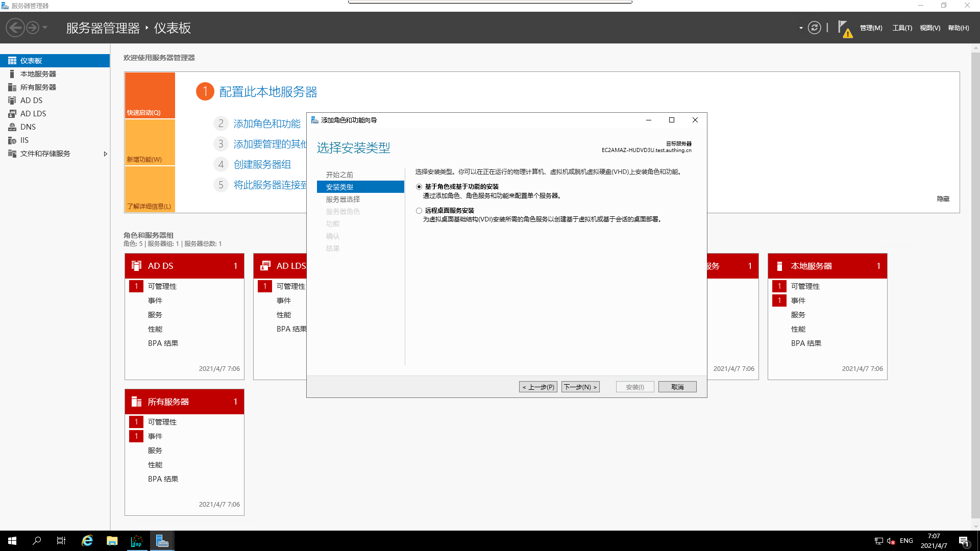The width and height of the screenshot is (980, 551).
Task: Open the 管理(M) menu
Action: 871,28
